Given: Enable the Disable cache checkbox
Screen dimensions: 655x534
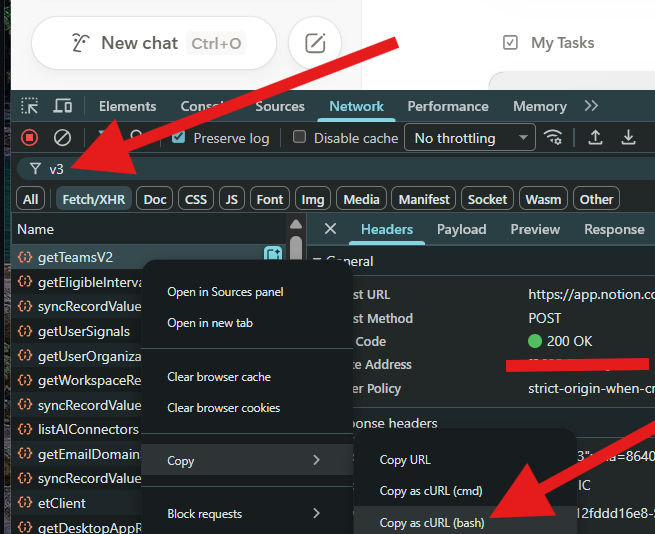Looking at the screenshot, I should (299, 137).
